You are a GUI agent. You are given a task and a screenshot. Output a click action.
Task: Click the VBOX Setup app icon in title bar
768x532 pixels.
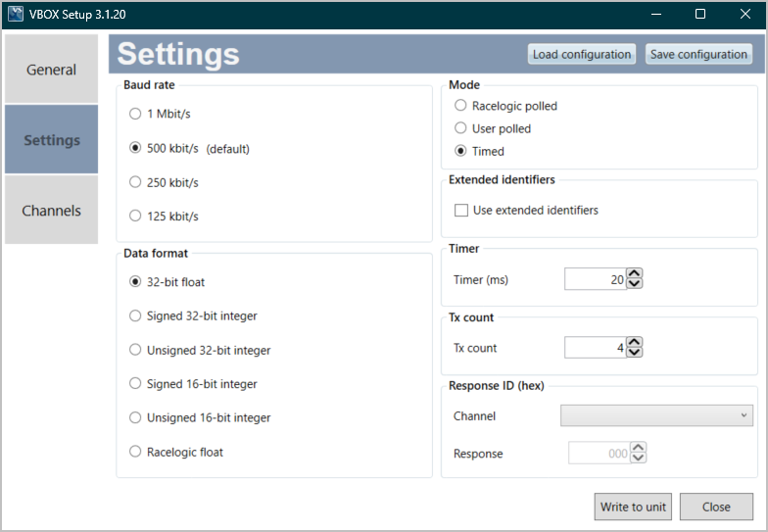[x=16, y=14]
